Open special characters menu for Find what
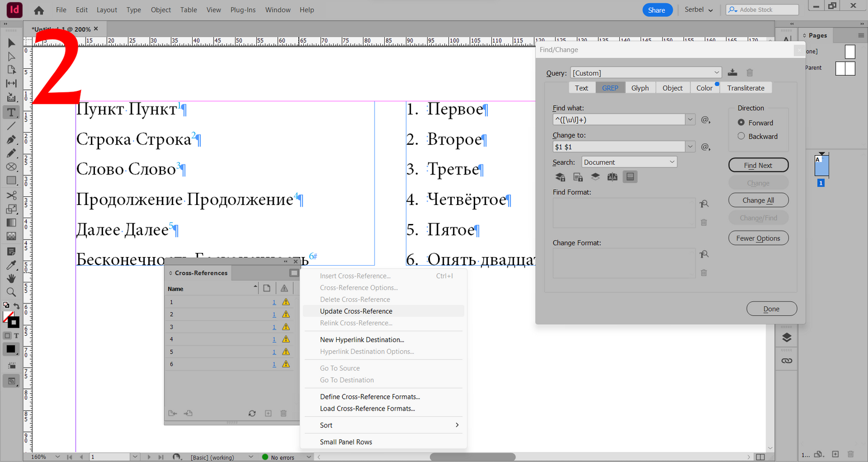This screenshot has width=868, height=462. [x=705, y=120]
